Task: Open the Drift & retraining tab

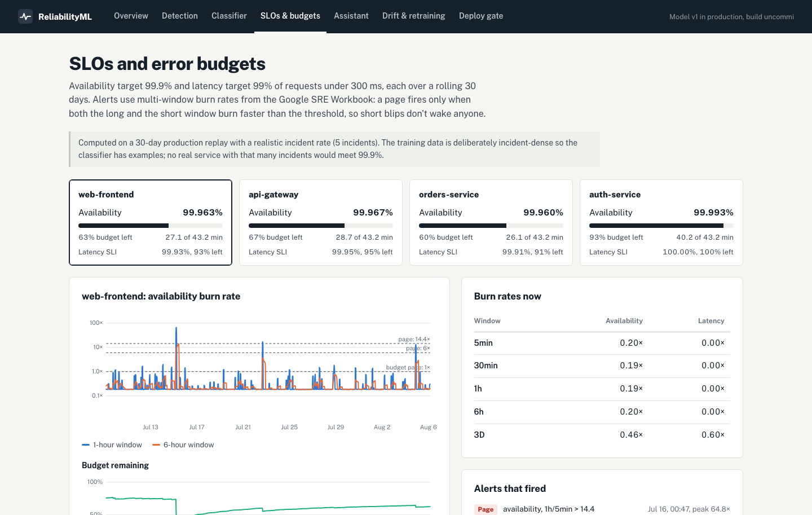Action: coord(414,16)
